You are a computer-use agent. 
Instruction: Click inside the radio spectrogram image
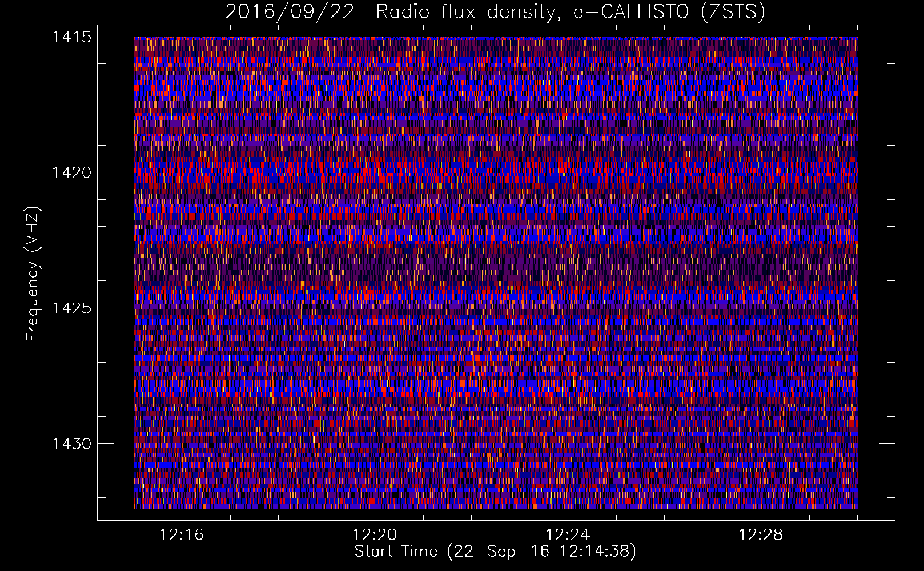[x=496, y=272]
